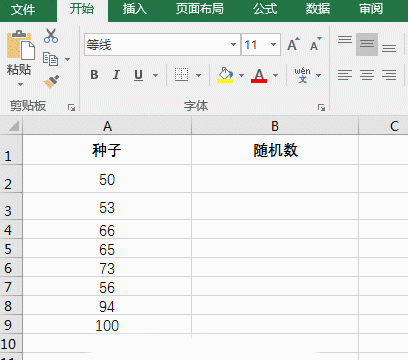Select cell containing 66

pyautogui.click(x=107, y=229)
